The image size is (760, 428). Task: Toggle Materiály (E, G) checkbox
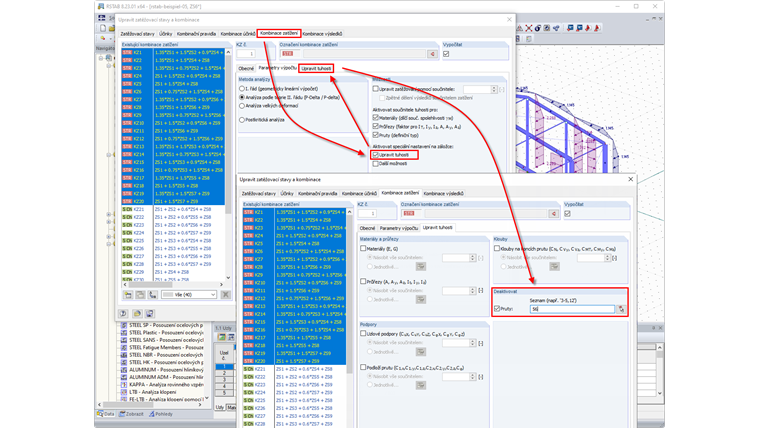363,248
